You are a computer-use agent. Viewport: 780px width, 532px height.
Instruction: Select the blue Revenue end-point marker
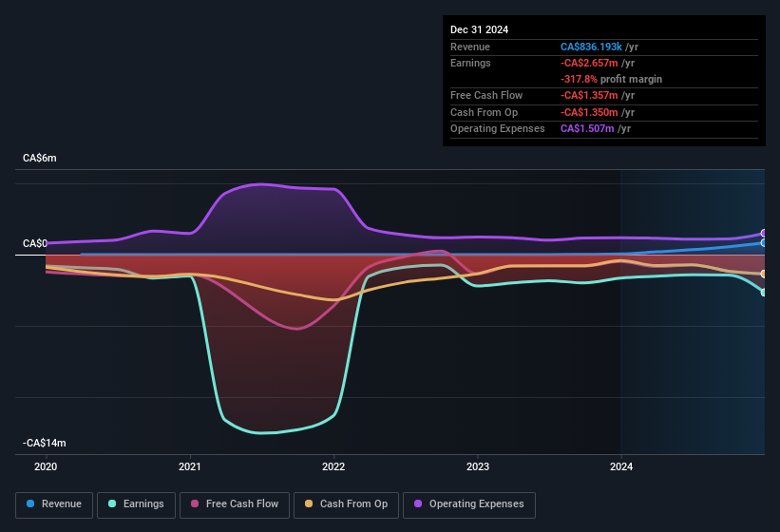(764, 243)
